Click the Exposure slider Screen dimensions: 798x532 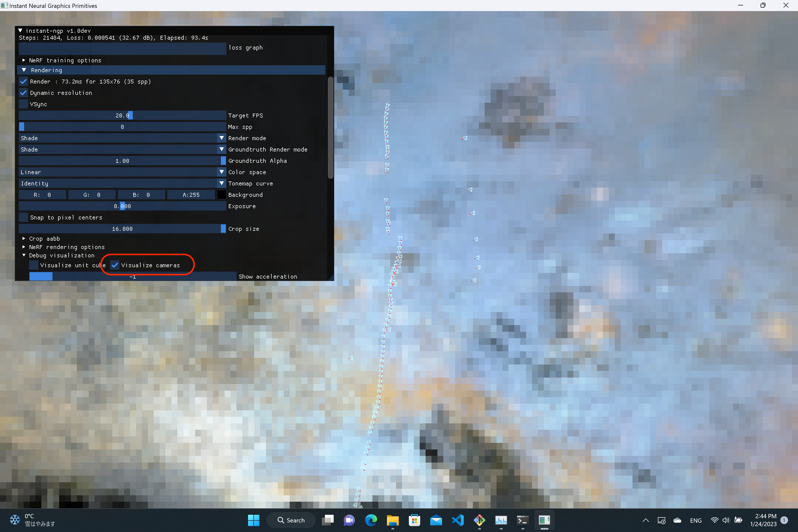tap(122, 206)
